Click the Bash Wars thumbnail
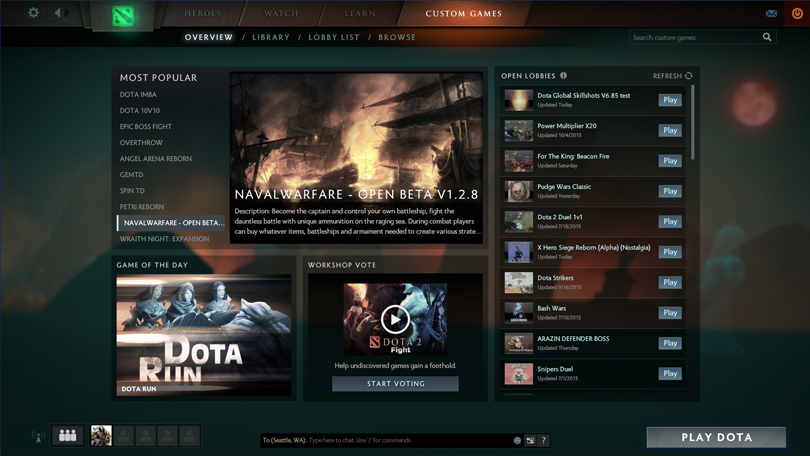This screenshot has height=456, width=810. point(519,312)
